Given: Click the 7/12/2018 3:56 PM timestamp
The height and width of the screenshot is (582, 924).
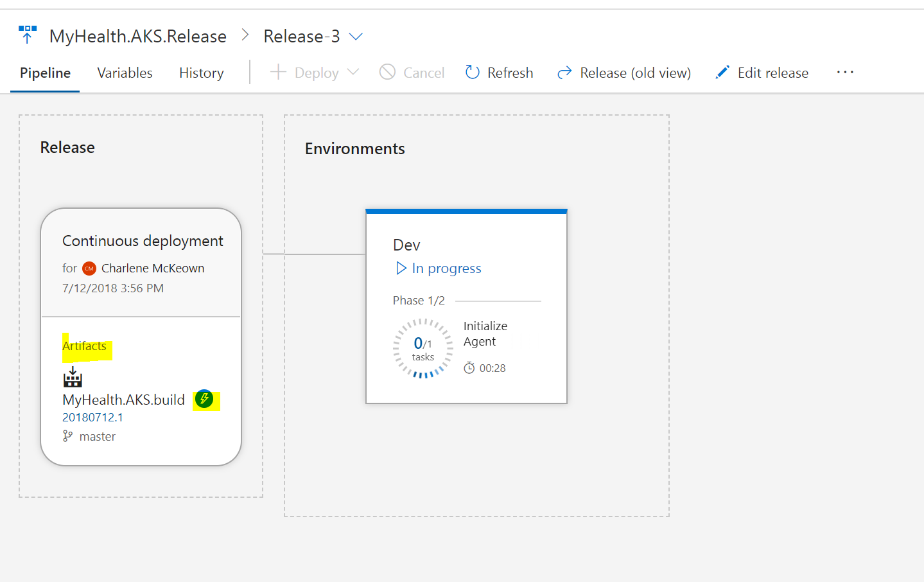Looking at the screenshot, I should 113,288.
